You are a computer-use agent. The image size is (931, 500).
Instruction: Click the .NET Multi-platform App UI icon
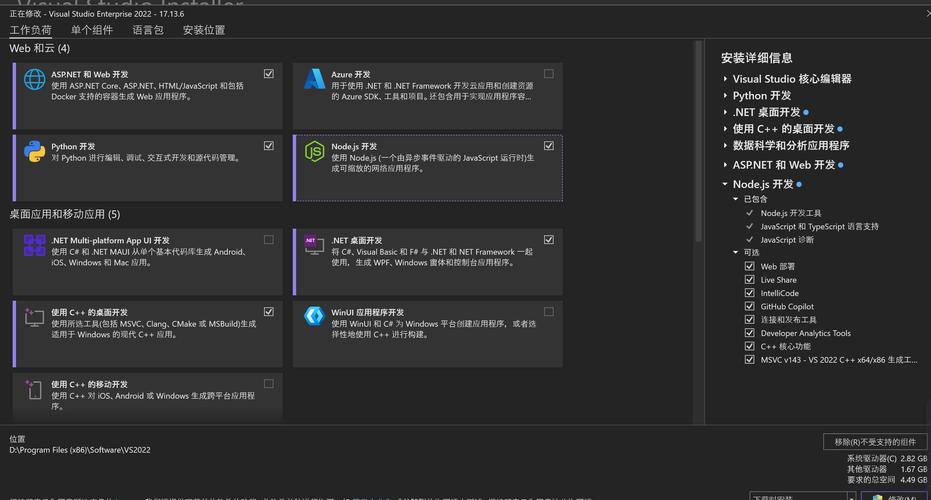click(34, 245)
